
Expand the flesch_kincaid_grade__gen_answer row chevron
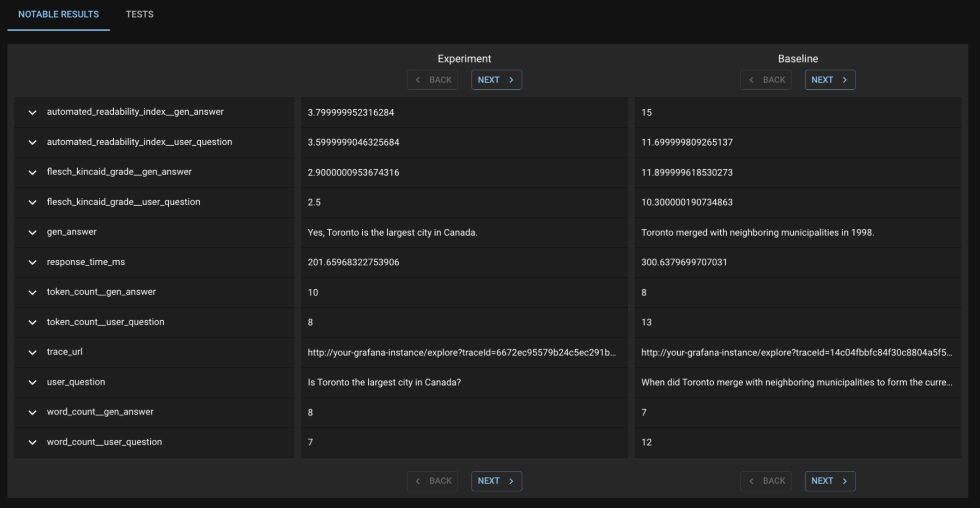[x=32, y=172]
